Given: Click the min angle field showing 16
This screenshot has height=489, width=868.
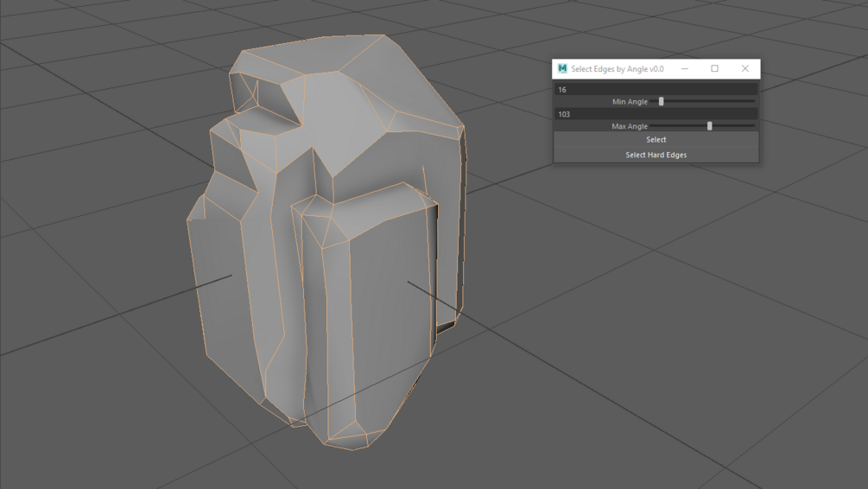Looking at the screenshot, I should click(656, 90).
